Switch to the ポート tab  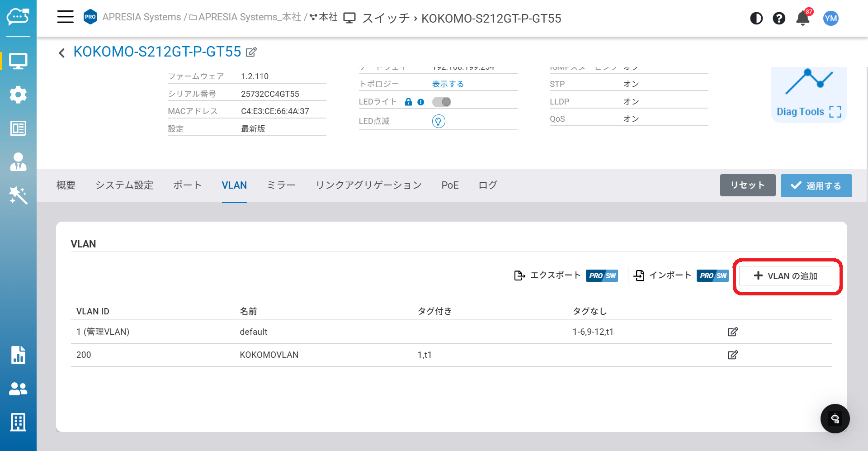click(187, 185)
